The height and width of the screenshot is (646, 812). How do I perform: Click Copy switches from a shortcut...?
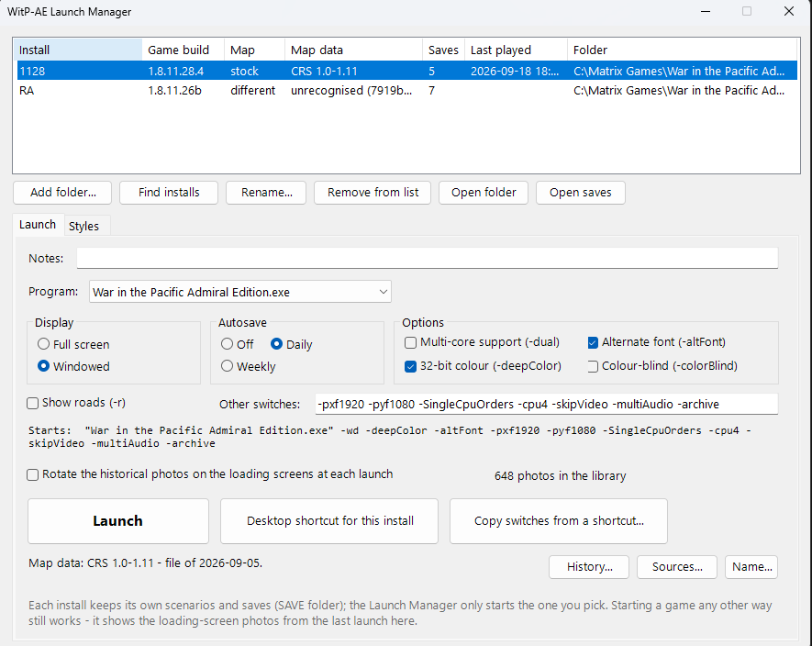[559, 521]
